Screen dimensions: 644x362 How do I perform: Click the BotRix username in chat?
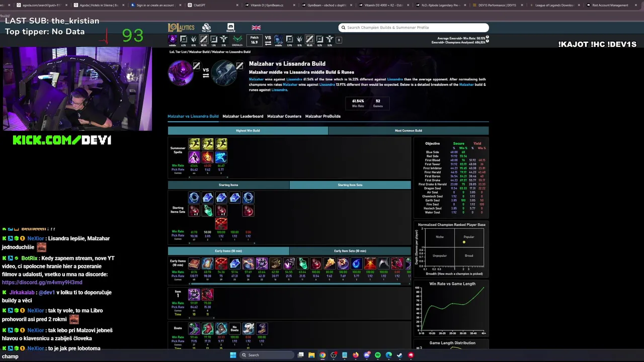point(29,258)
